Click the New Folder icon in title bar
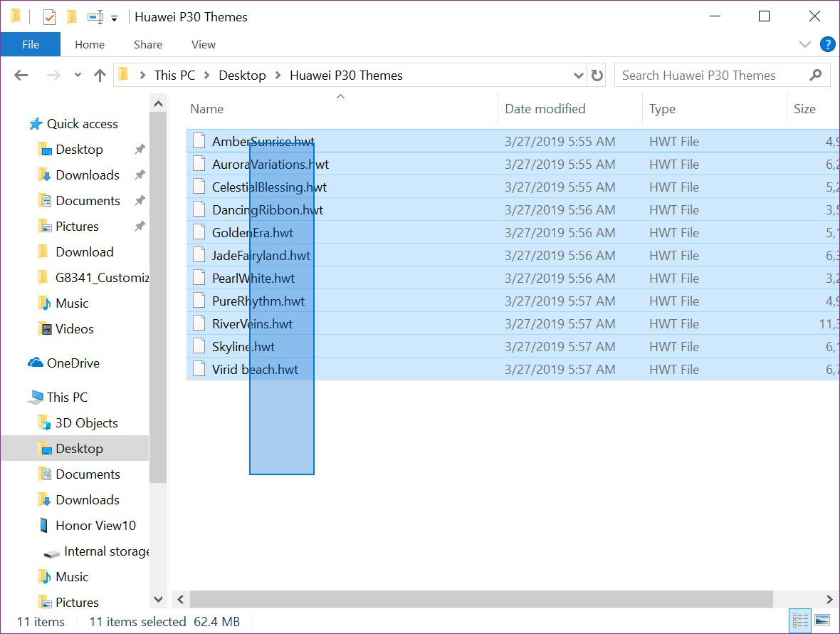This screenshot has width=840, height=634. (71, 16)
